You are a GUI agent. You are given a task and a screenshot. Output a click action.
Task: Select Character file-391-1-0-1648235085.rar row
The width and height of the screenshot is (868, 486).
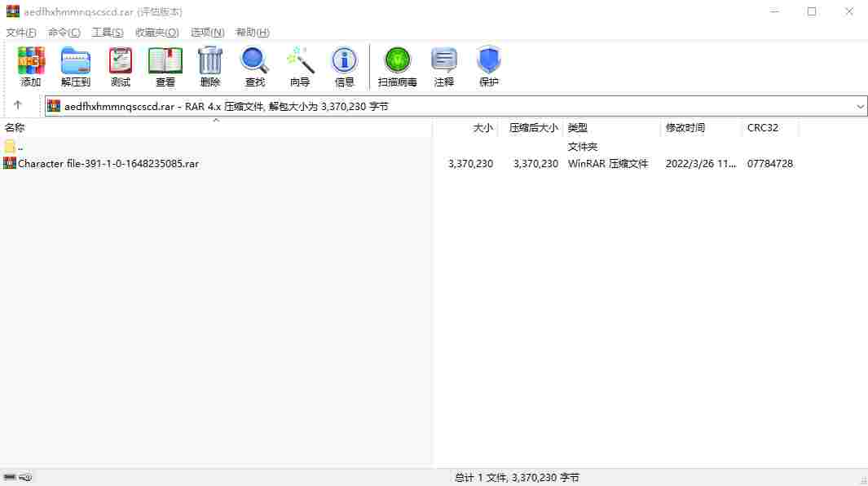click(x=399, y=163)
